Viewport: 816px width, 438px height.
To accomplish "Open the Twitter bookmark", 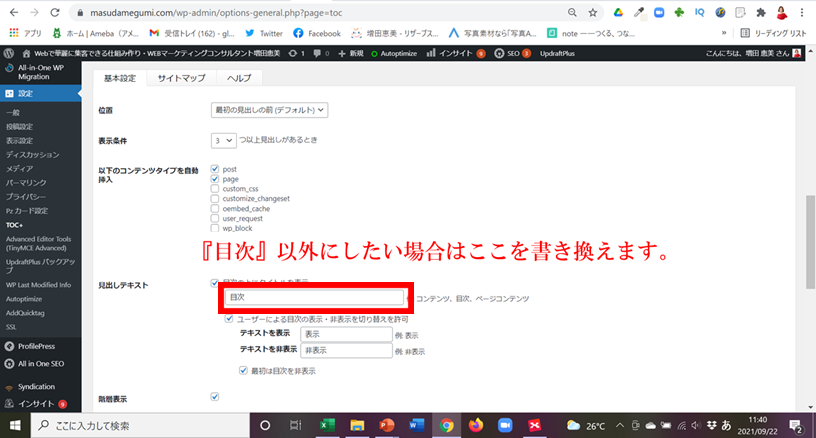I will [x=264, y=33].
